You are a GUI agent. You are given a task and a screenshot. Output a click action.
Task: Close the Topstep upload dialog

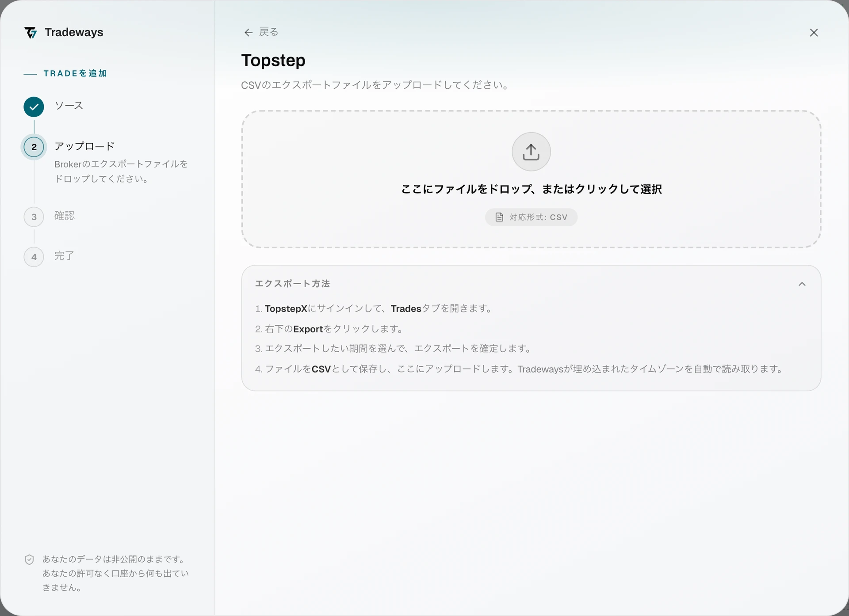coord(814,33)
